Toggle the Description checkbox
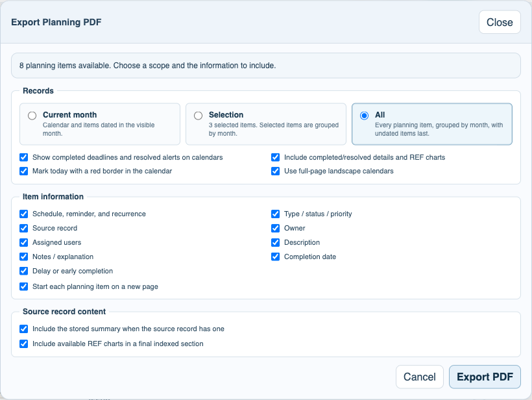Viewport: 532px width, 400px height. point(276,242)
